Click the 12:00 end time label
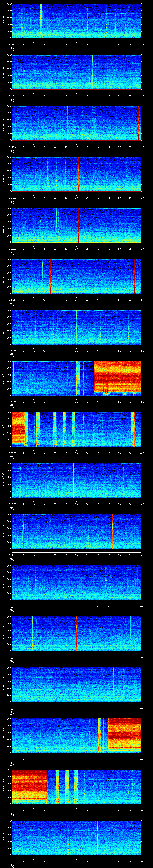The height and width of the screenshot is (868, 153). tap(141, 555)
